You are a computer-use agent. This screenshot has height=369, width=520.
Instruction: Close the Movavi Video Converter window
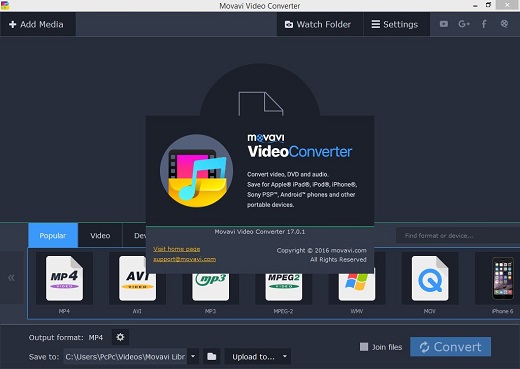(x=507, y=5)
